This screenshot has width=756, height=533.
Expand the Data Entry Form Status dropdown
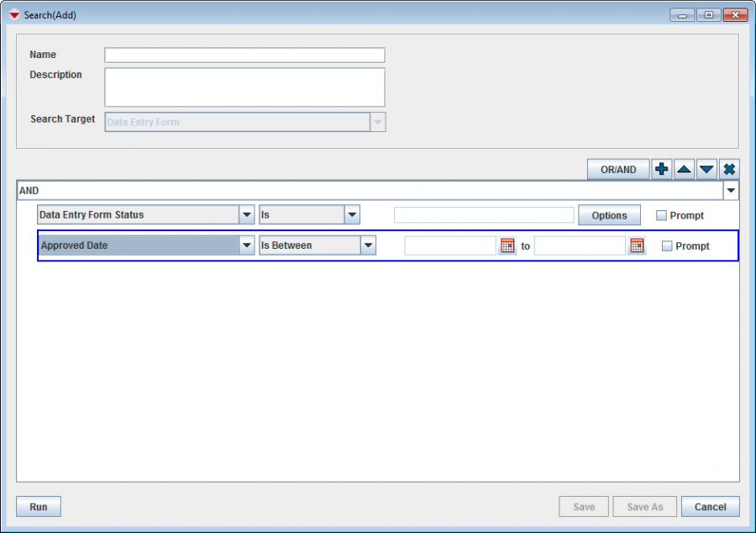[247, 215]
